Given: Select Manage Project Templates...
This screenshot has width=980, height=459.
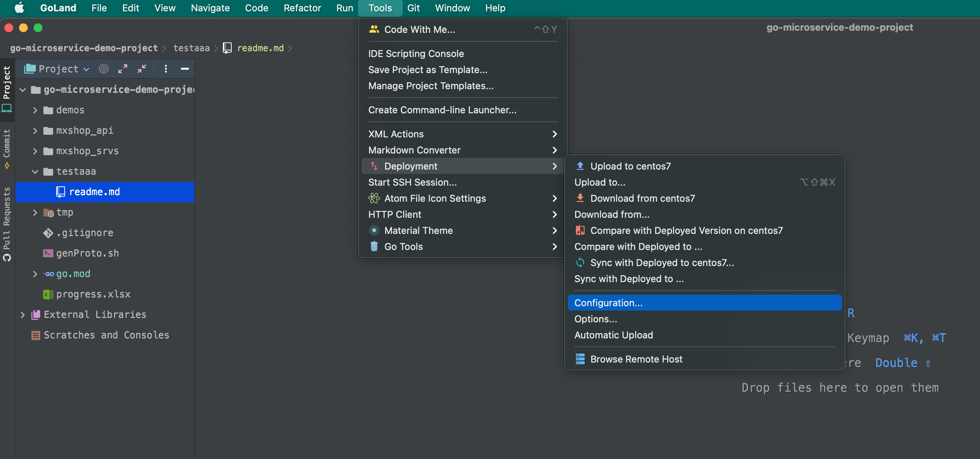Looking at the screenshot, I should click(x=463, y=86).
